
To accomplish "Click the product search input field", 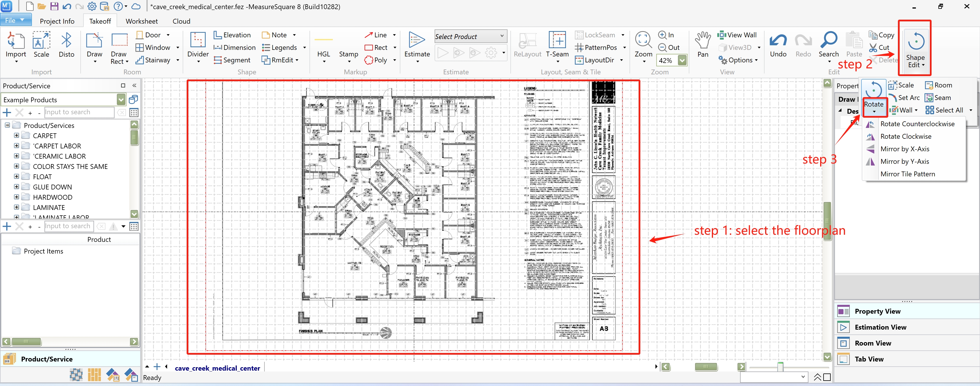I will (x=79, y=112).
